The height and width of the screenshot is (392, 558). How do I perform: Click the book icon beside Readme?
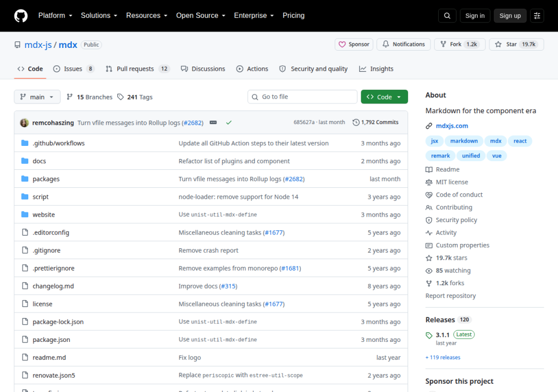(429, 170)
